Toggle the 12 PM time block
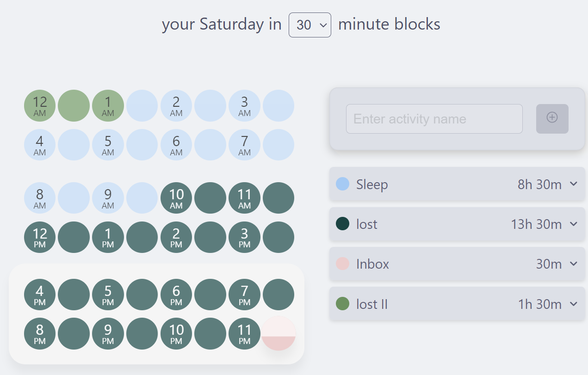588x375 pixels. coord(40,237)
